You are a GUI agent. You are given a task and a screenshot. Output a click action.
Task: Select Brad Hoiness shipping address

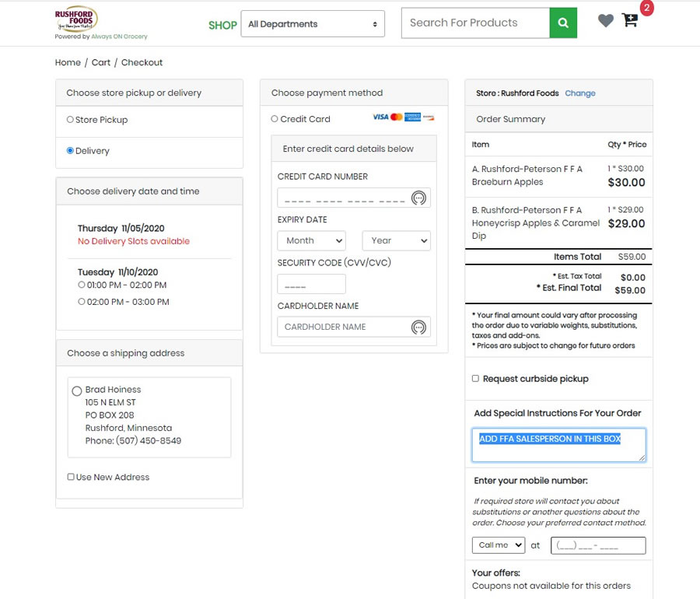coord(77,391)
